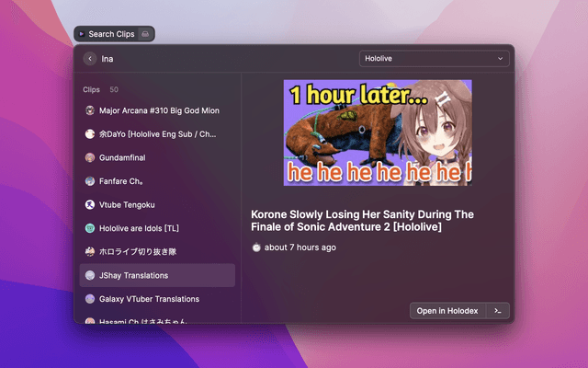
Task: Click the back arrow button
Action: [90, 59]
